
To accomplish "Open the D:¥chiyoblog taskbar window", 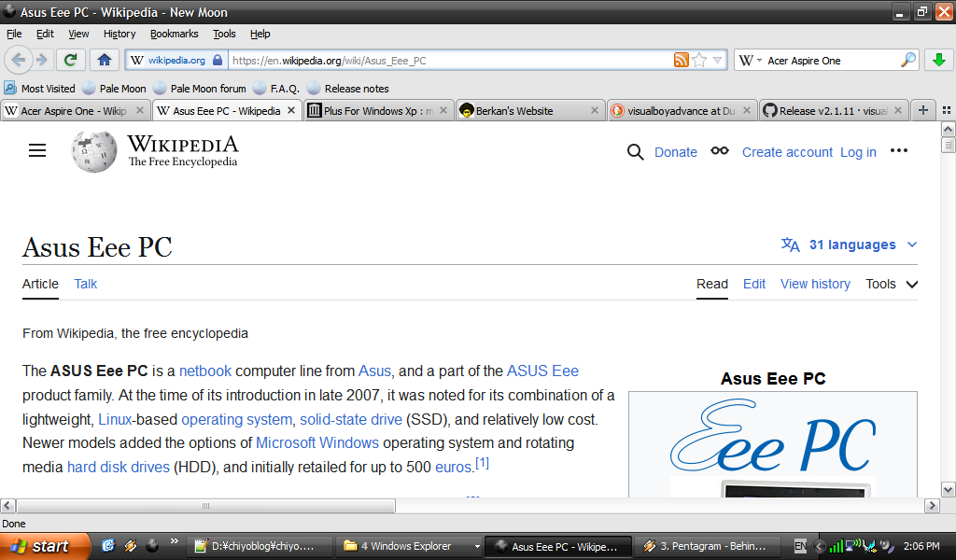I will pos(260,546).
